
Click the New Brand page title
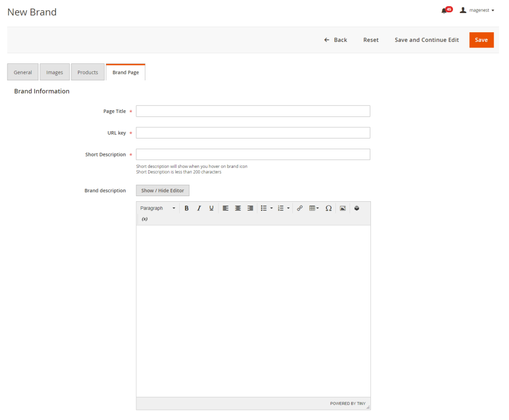(x=32, y=12)
